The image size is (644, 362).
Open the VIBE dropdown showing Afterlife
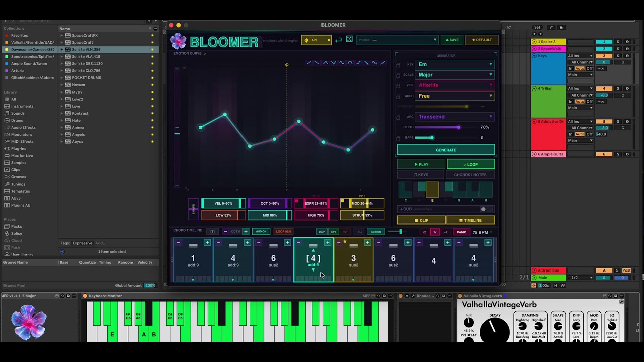tap(455, 85)
